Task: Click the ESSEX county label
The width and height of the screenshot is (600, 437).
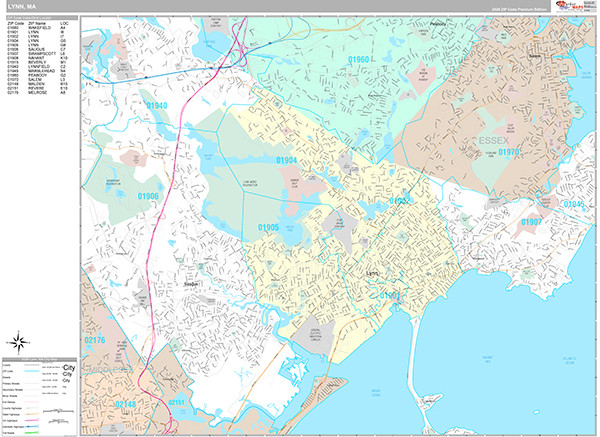Action: tap(494, 141)
